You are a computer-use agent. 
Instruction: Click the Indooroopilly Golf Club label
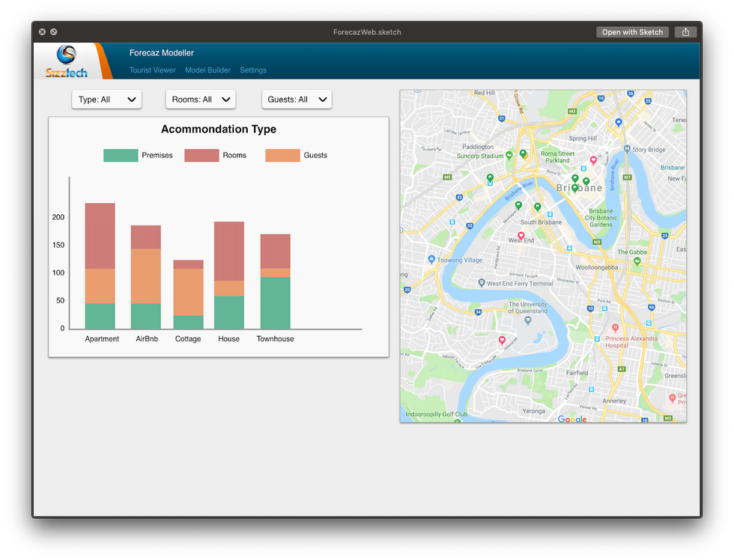pos(436,414)
